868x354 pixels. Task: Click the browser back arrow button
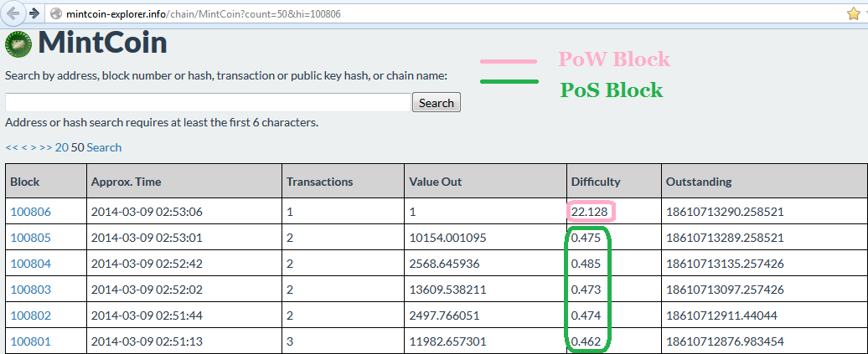[x=13, y=13]
